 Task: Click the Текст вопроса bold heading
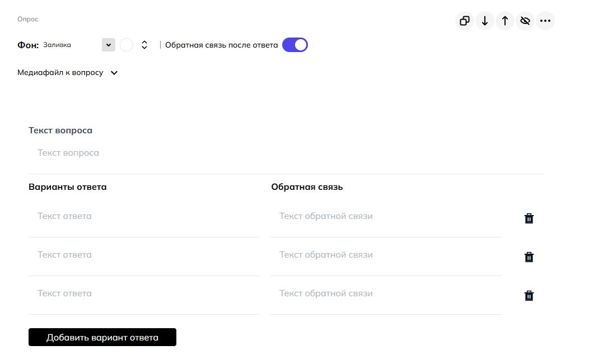pos(60,130)
